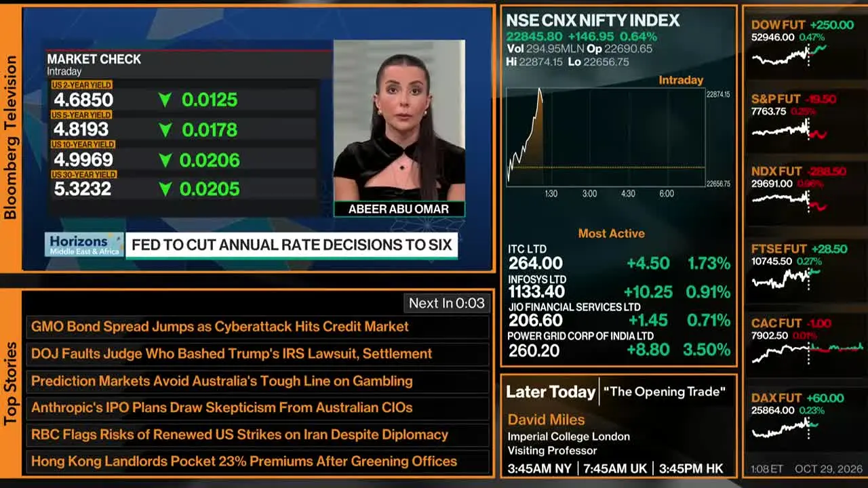Select the anchor video feed of Abeer Abu Omar
The image size is (868, 488).
[399, 121]
